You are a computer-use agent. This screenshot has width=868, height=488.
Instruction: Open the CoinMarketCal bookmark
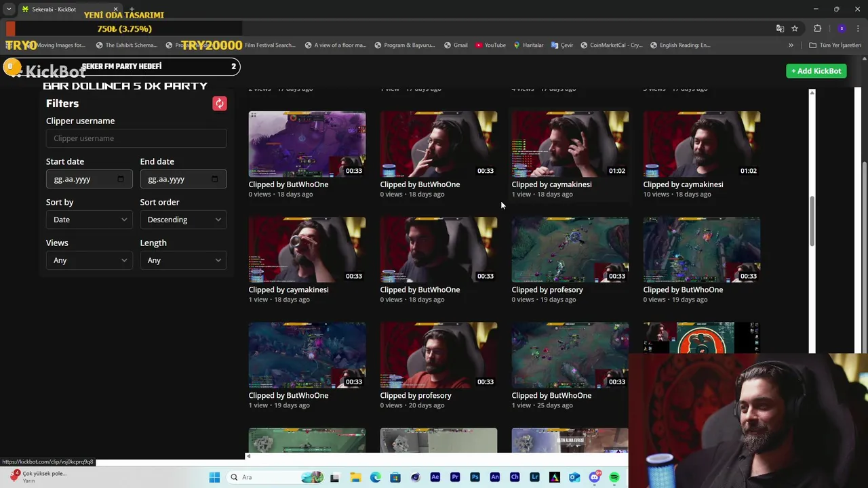611,45
